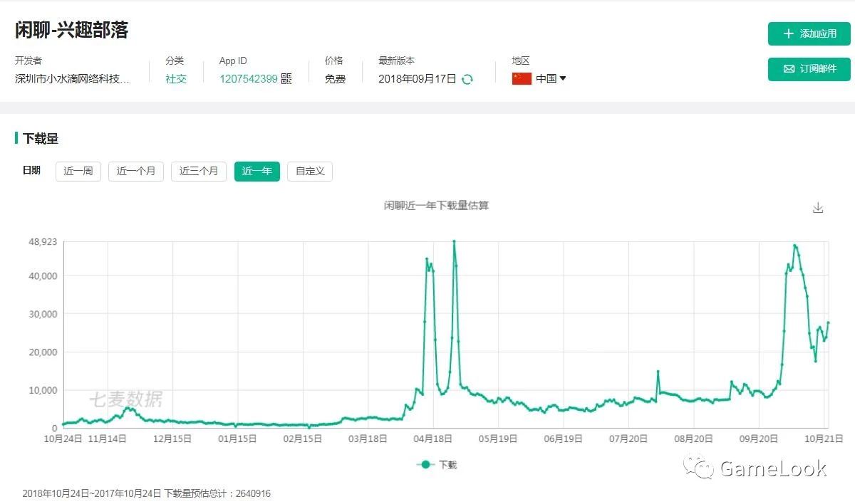Enable the 近一年 range option
The height and width of the screenshot is (504, 855).
point(256,171)
